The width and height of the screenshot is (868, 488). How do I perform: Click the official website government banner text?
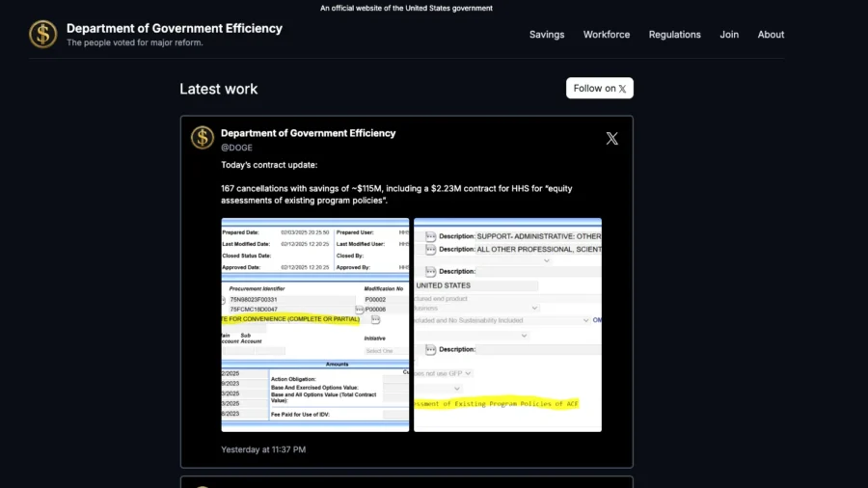click(406, 8)
